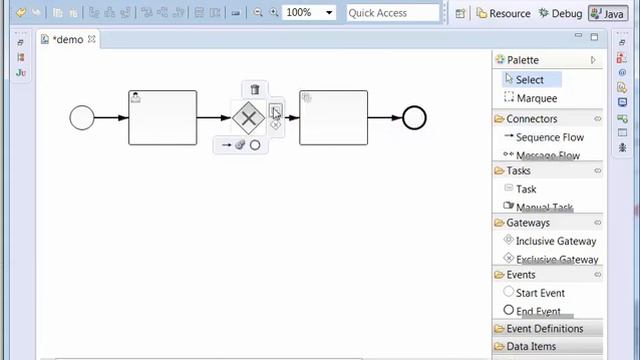Pick Inclusive Gateway from the Gateways drawer

550,241
